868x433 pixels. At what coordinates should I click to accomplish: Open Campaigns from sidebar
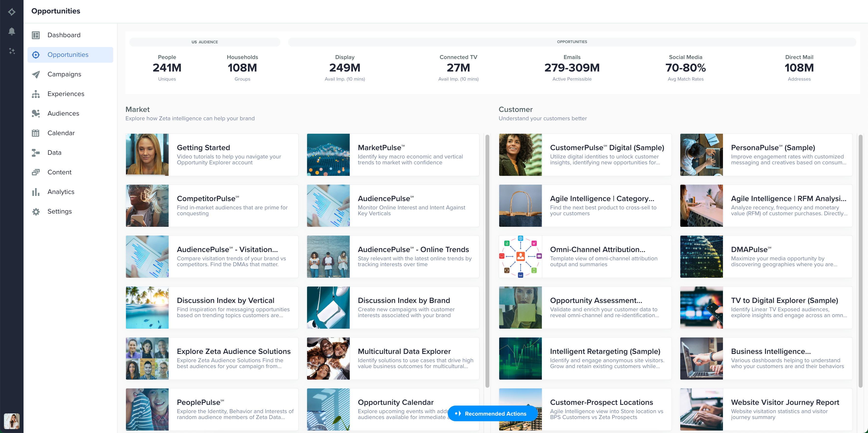click(x=70, y=74)
